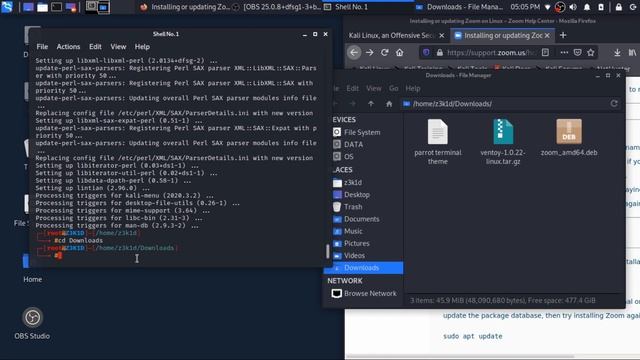Reload folder in File Manager
This screenshot has height=360, width=640.
tap(614, 104)
